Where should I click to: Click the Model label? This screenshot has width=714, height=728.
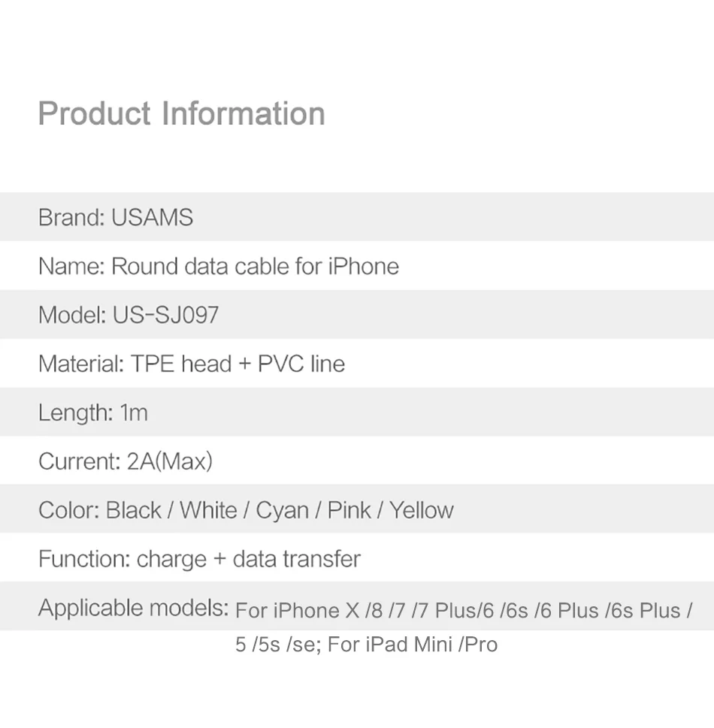coord(71,316)
